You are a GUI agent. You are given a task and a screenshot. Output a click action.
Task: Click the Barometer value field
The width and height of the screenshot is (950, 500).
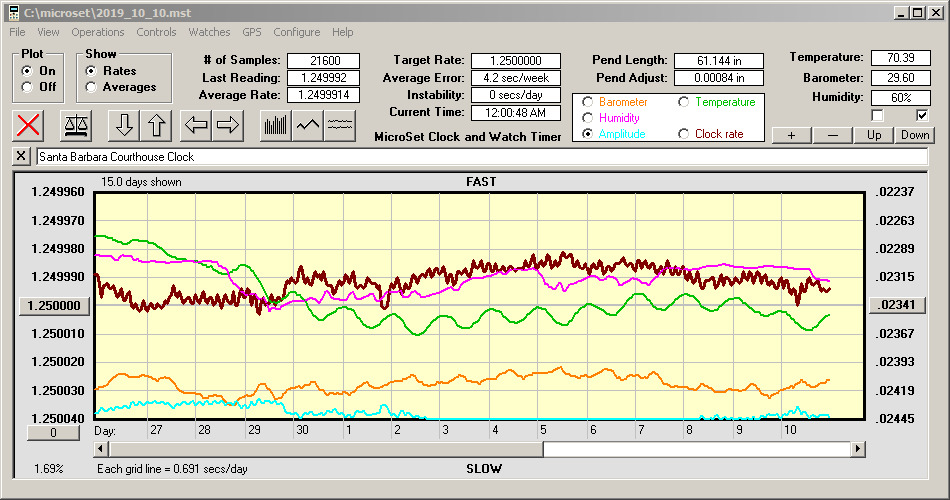pyautogui.click(x=900, y=78)
